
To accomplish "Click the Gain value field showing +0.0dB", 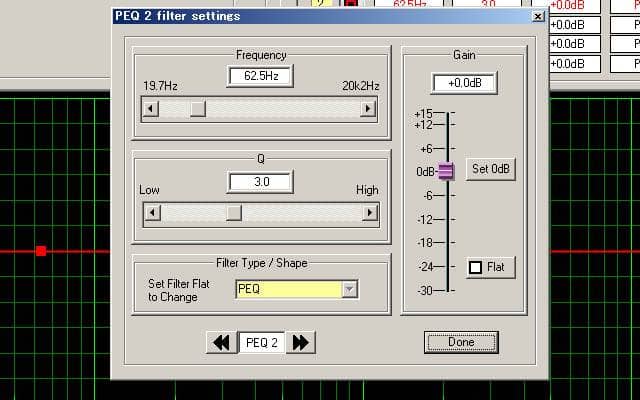I will tap(464, 83).
